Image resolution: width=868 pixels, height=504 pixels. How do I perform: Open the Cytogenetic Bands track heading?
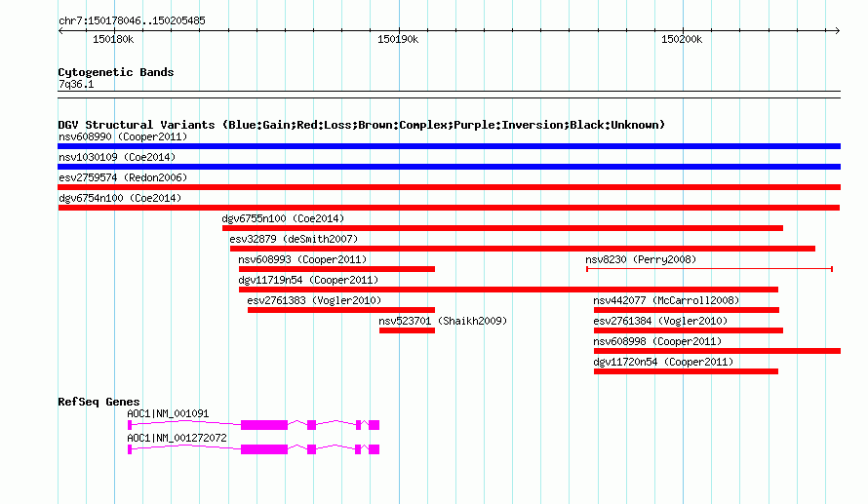pyautogui.click(x=116, y=72)
